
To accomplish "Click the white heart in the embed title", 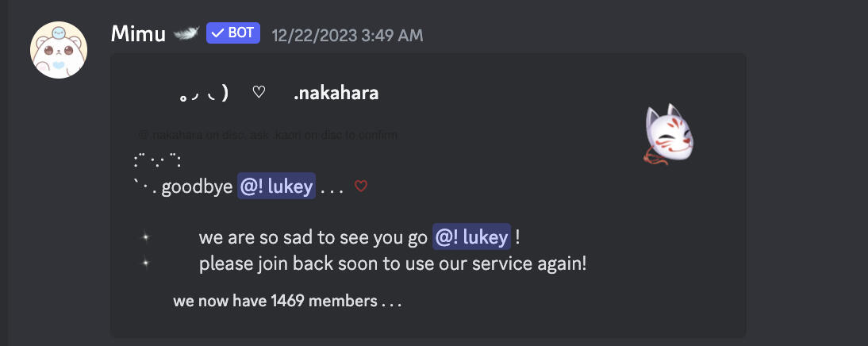I will [x=258, y=93].
